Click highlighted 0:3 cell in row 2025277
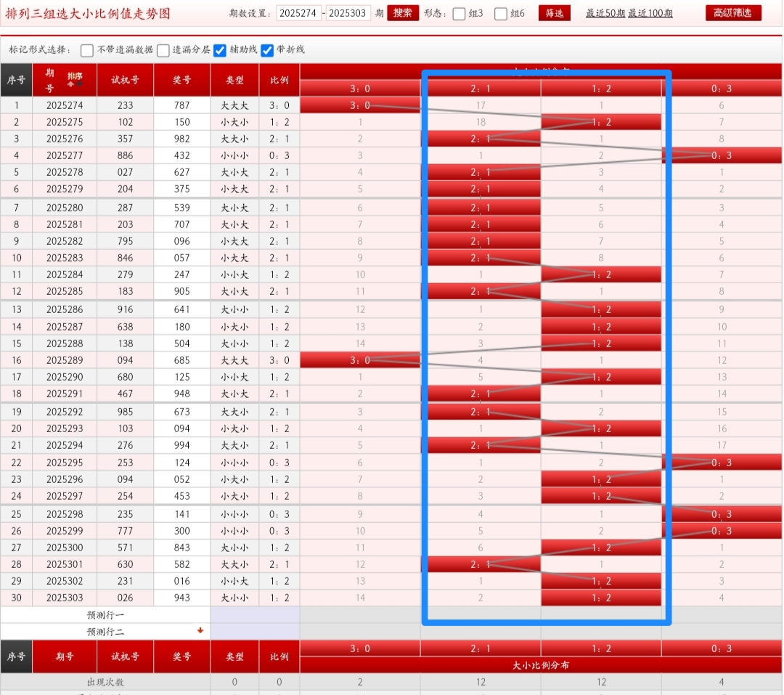 pos(722,155)
